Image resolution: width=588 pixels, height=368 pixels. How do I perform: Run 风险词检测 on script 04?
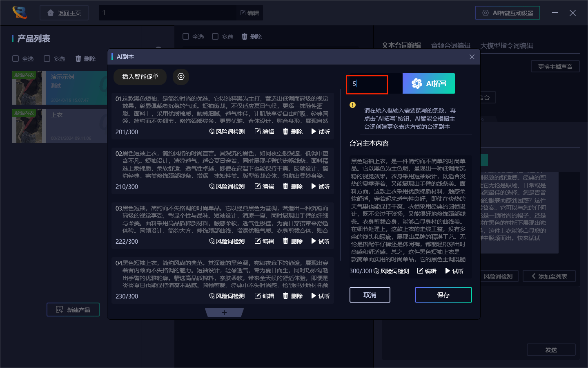[x=227, y=296]
